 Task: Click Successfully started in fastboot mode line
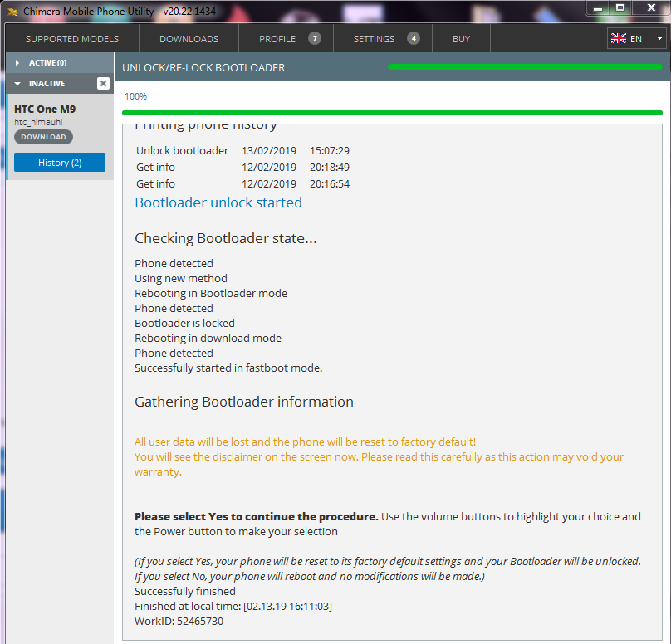(228, 368)
